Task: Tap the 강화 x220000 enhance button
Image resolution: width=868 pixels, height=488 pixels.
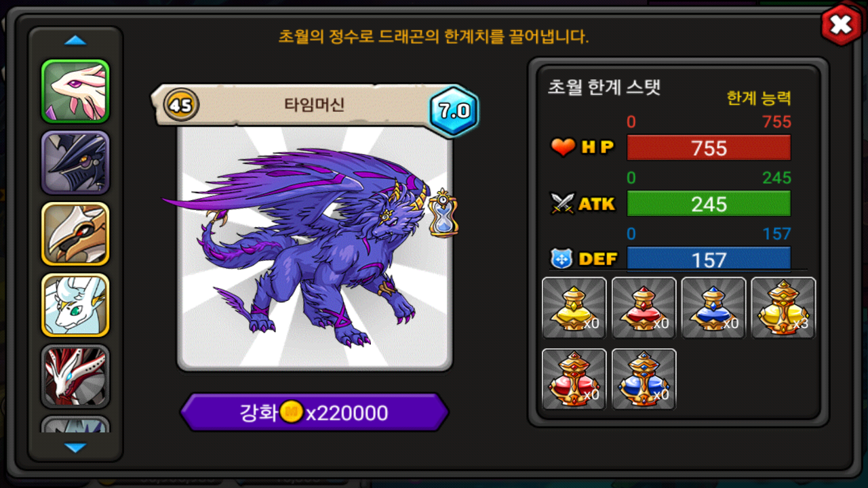Action: [314, 412]
